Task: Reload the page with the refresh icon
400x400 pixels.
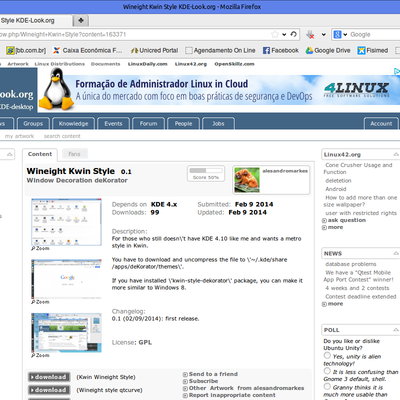Action: [x=293, y=34]
